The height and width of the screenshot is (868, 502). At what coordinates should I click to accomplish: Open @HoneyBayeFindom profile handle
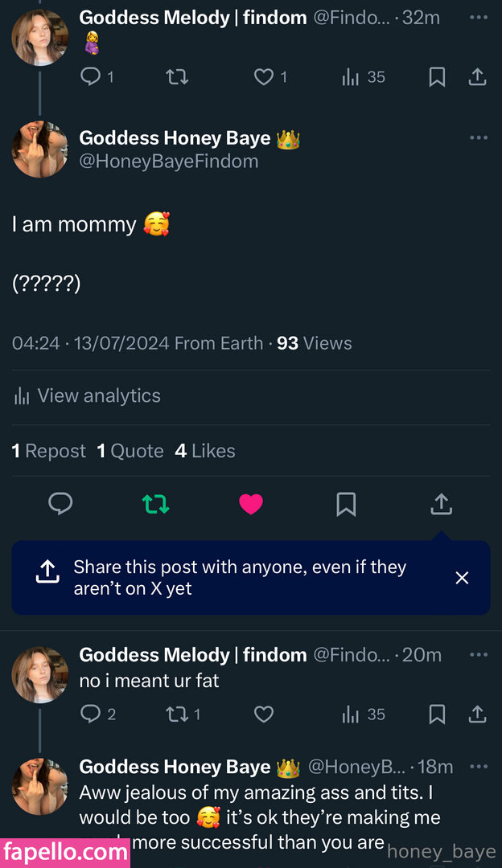(x=168, y=162)
